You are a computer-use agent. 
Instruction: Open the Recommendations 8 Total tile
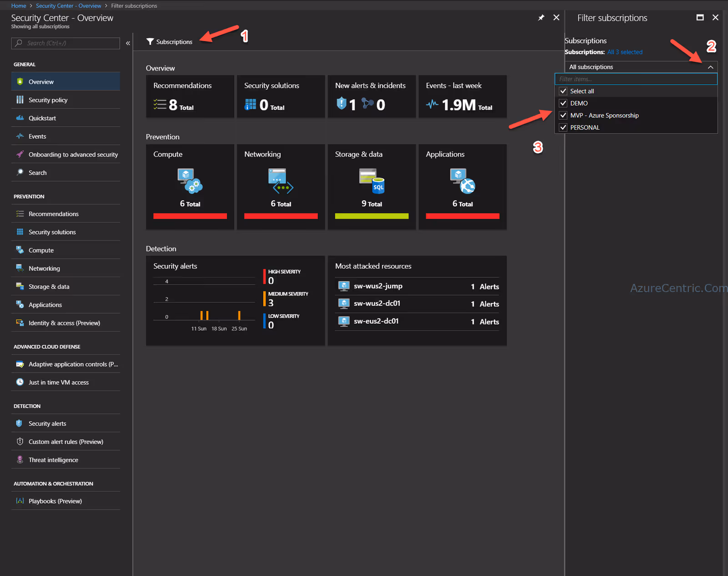pos(190,97)
